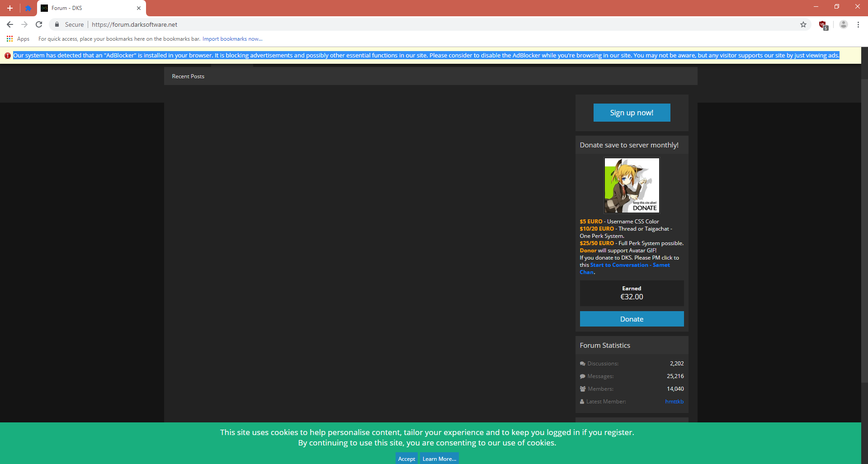Reload the current page

pos(39,24)
